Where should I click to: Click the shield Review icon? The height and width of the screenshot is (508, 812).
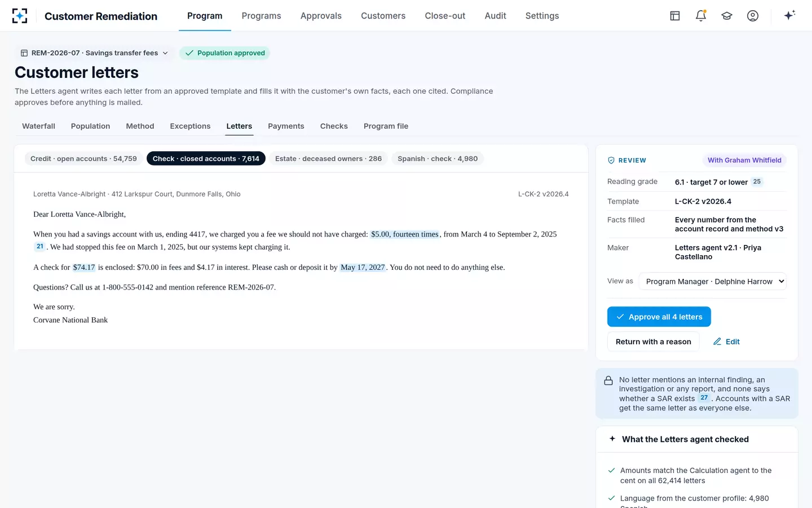(611, 160)
